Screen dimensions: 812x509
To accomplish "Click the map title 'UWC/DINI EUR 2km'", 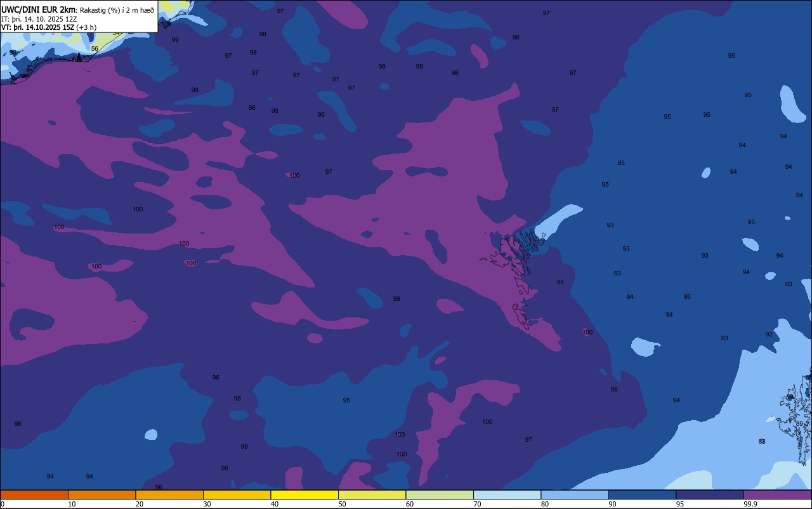I will 39,9.
